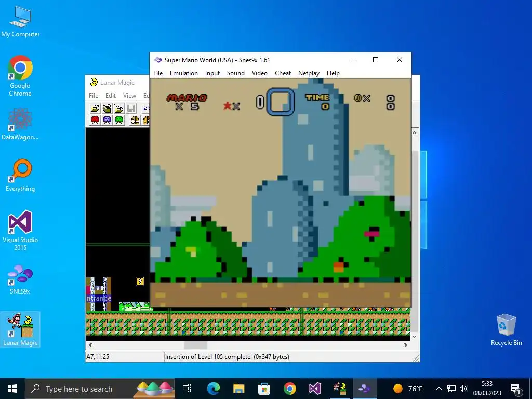
Task: Click the open level 105 folder icon
Action: (119, 108)
